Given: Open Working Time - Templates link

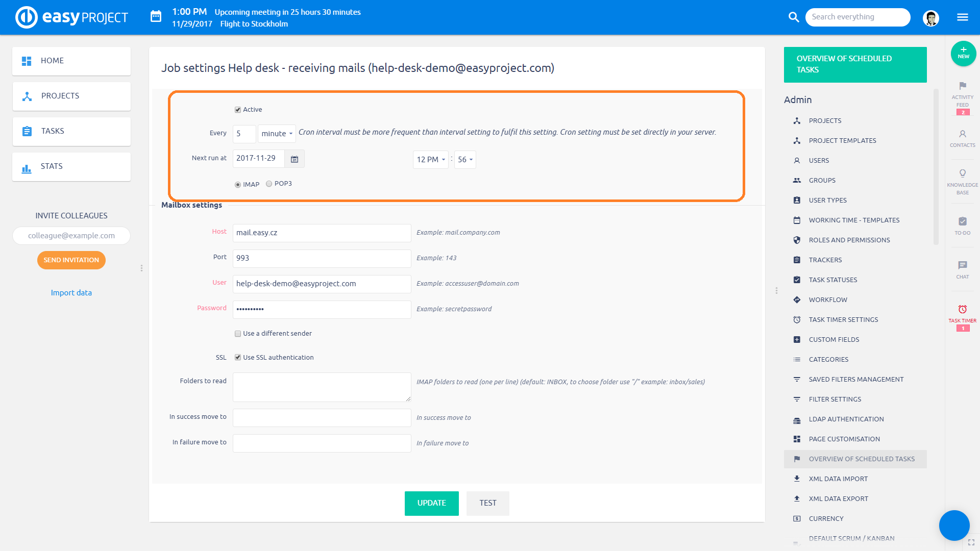Looking at the screenshot, I should [x=855, y=220].
